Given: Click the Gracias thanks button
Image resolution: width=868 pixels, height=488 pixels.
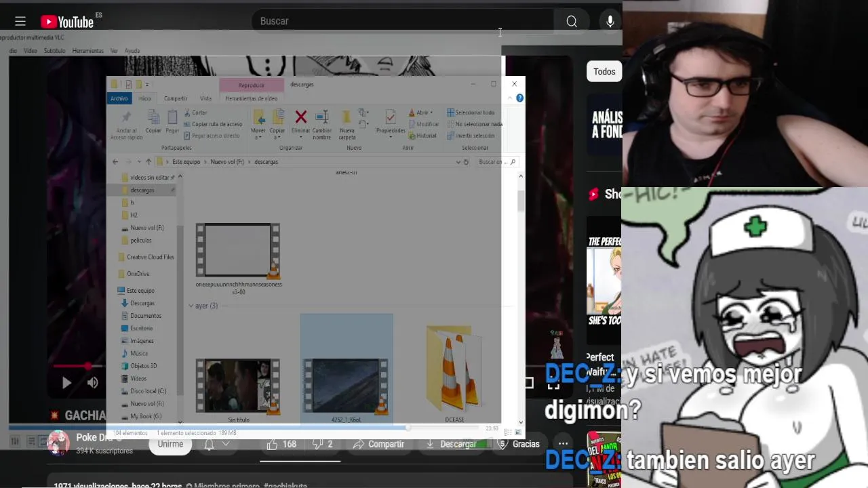Looking at the screenshot, I should pos(519,445).
